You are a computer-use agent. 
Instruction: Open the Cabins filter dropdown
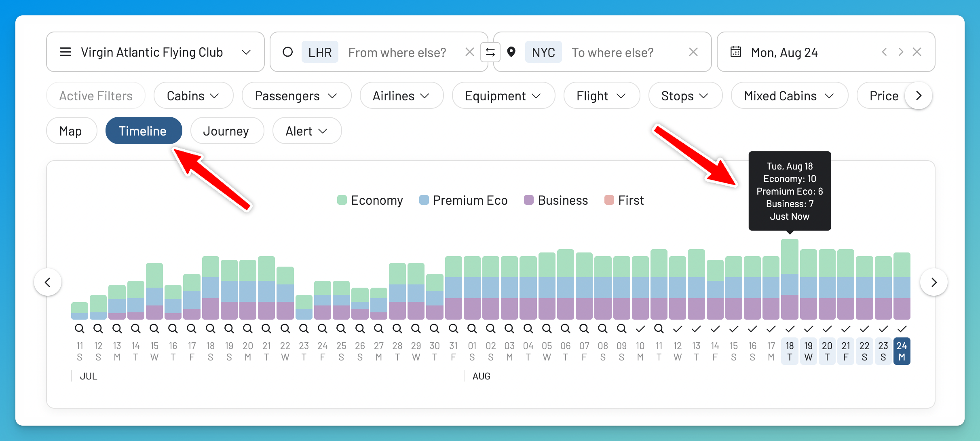point(193,95)
